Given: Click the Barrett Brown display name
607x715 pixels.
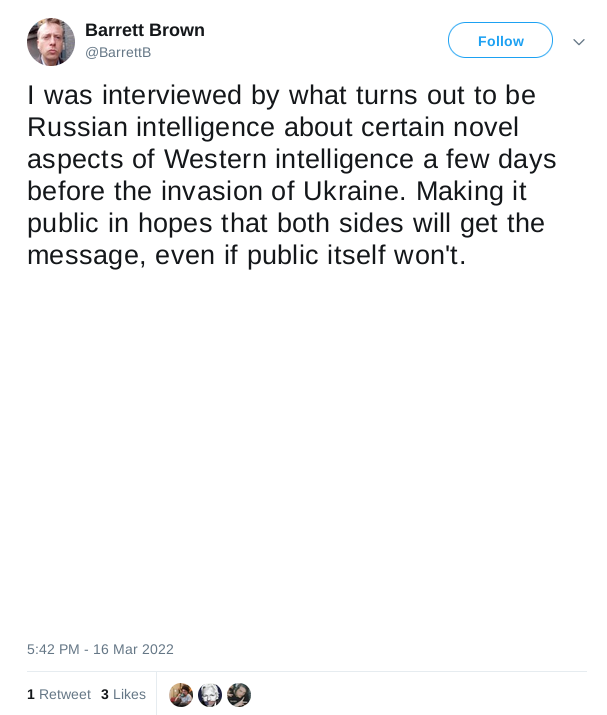Looking at the screenshot, I should (x=145, y=30).
